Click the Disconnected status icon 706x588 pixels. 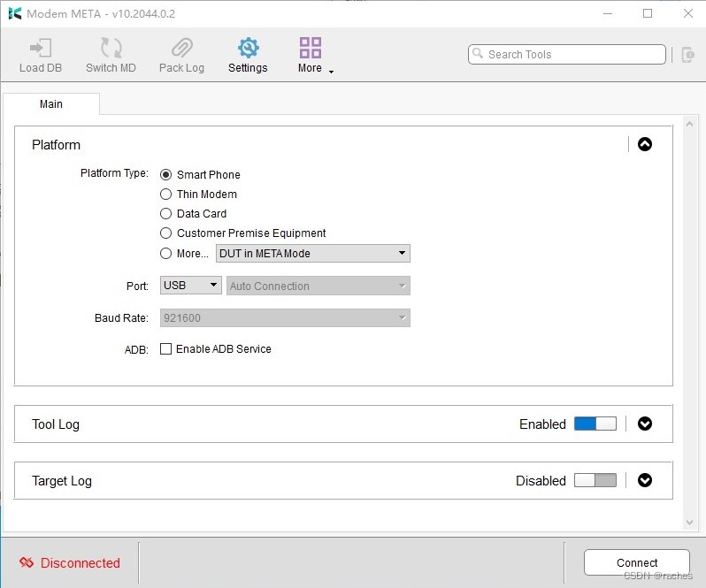27,562
